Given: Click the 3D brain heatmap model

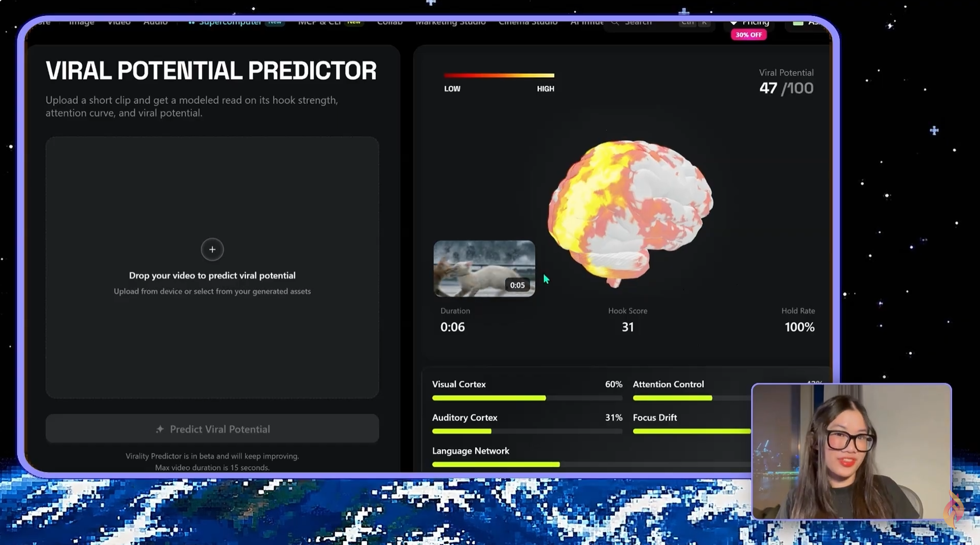Looking at the screenshot, I should (x=631, y=214).
